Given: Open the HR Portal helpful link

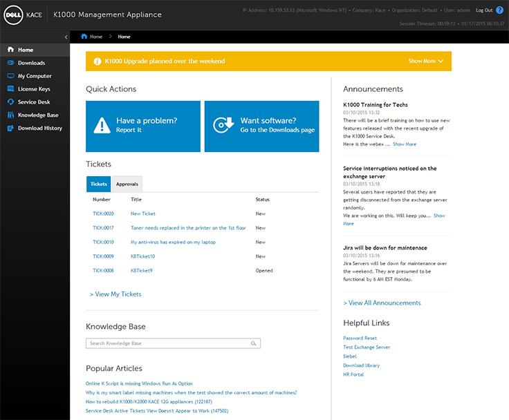Looking at the screenshot, I should tap(353, 374).
